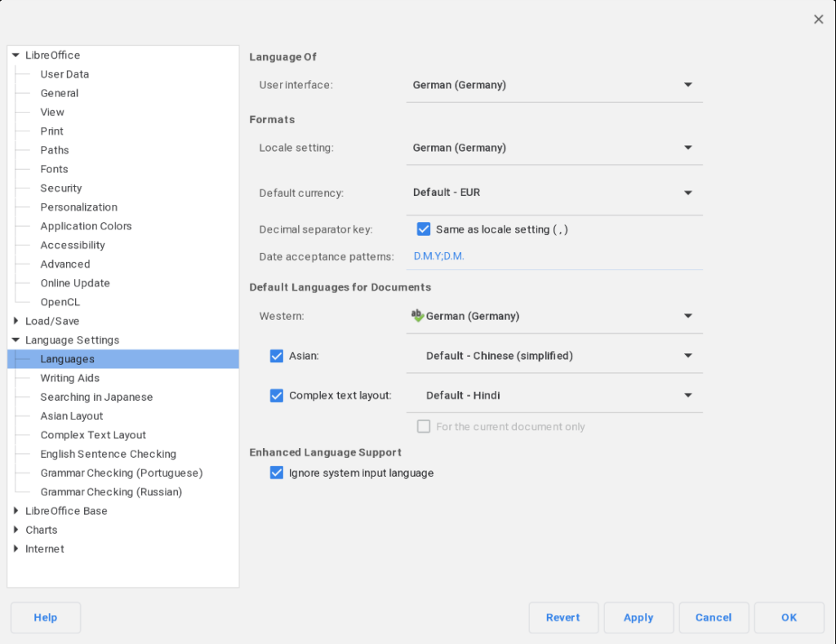Close the Options dialog with X
Image resolution: width=836 pixels, height=644 pixels.
pyautogui.click(x=818, y=20)
